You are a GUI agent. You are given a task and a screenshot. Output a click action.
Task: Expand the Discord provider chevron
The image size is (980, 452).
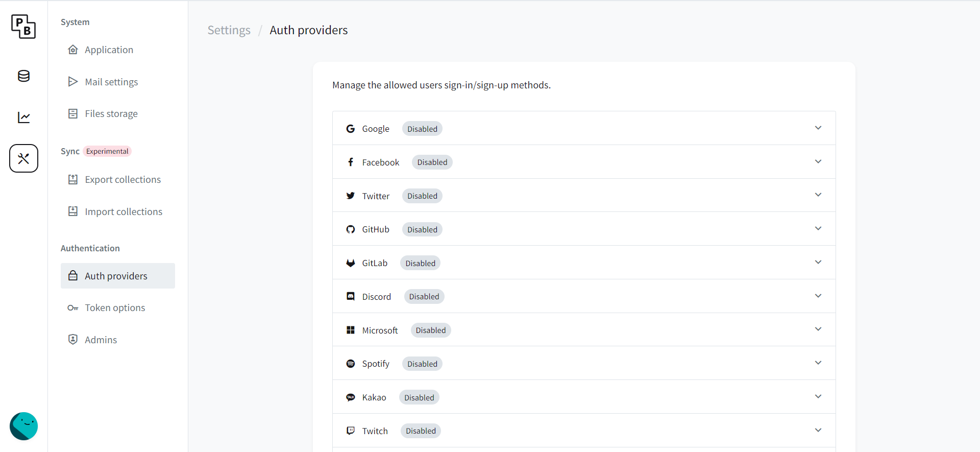[818, 296]
